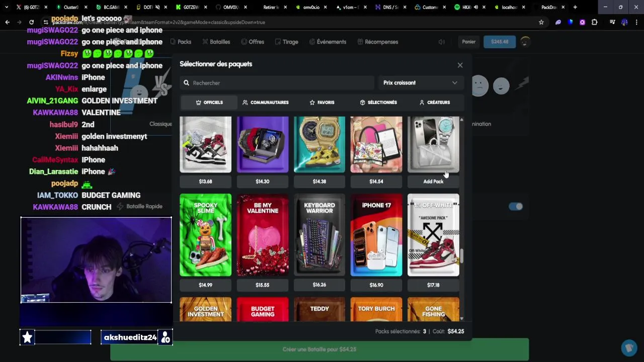The height and width of the screenshot is (362, 644).
Task: Reload the page
Action: (x=31, y=22)
